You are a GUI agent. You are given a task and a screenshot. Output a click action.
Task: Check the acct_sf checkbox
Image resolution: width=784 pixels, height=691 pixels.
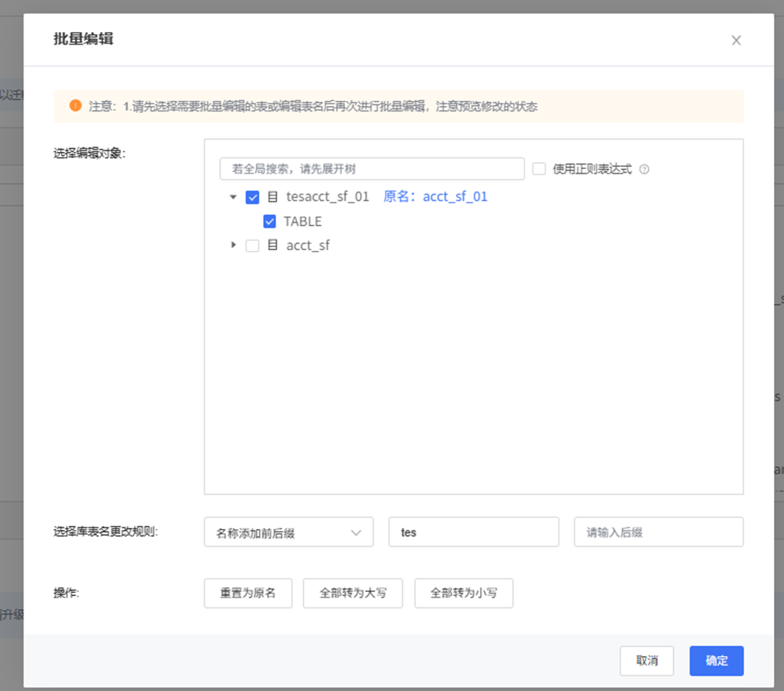(x=253, y=245)
